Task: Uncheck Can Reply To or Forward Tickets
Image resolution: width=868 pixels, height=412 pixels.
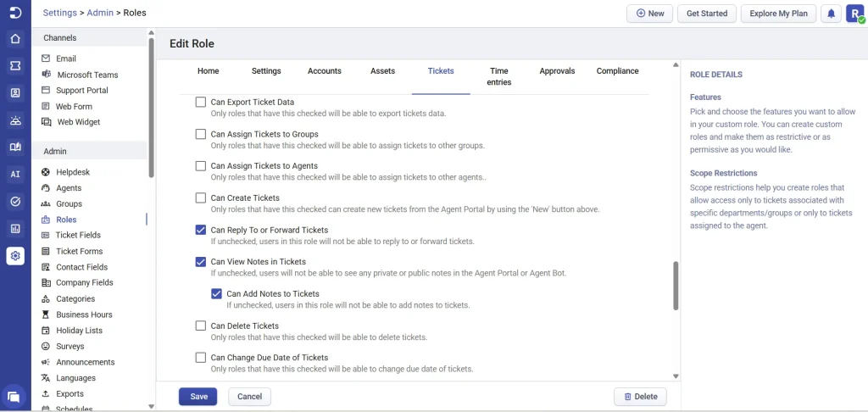Action: point(201,230)
